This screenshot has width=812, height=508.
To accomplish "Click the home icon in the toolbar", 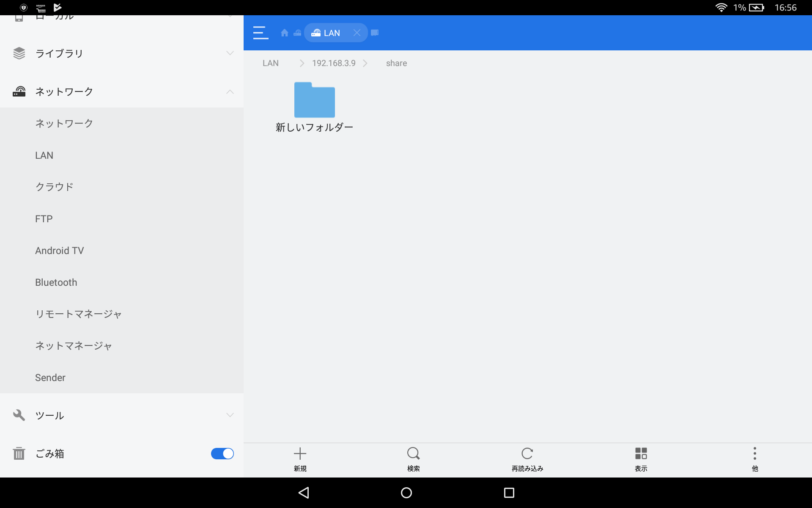I will tap(284, 33).
